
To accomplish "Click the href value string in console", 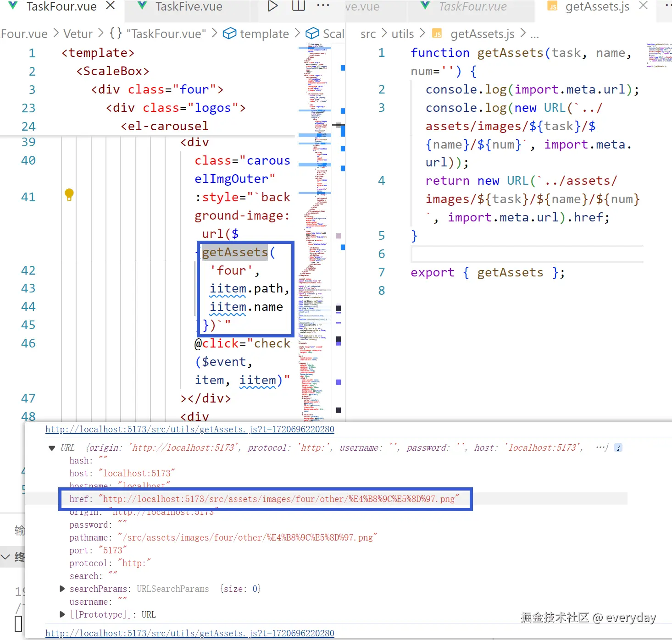I will click(x=279, y=499).
